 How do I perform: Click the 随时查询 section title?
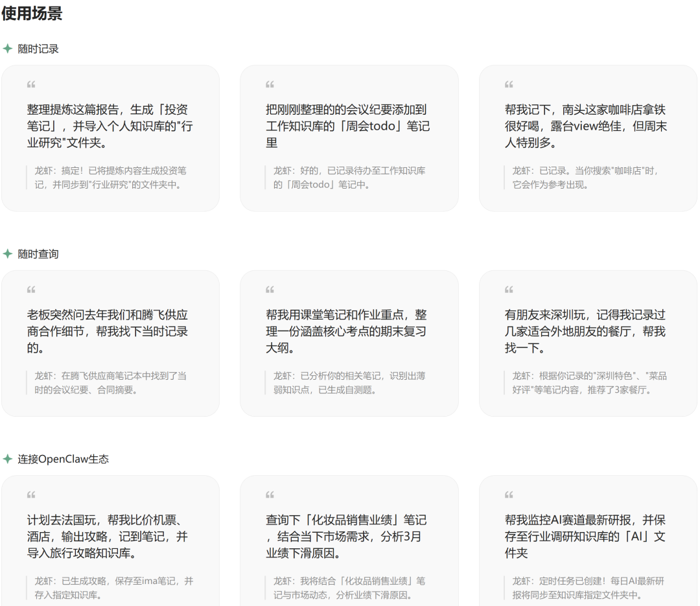click(39, 253)
